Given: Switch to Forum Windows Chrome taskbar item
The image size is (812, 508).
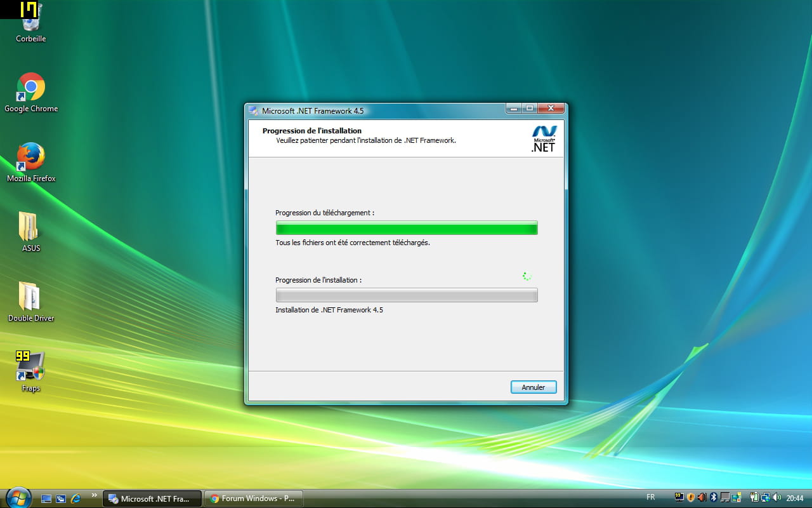Looking at the screenshot, I should tap(253, 498).
